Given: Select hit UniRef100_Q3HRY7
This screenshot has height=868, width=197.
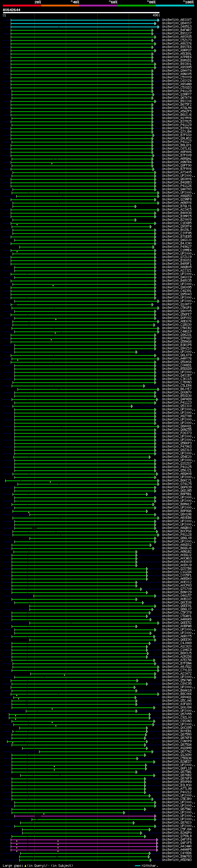Looking at the screenshot, I should [x=177, y=95].
